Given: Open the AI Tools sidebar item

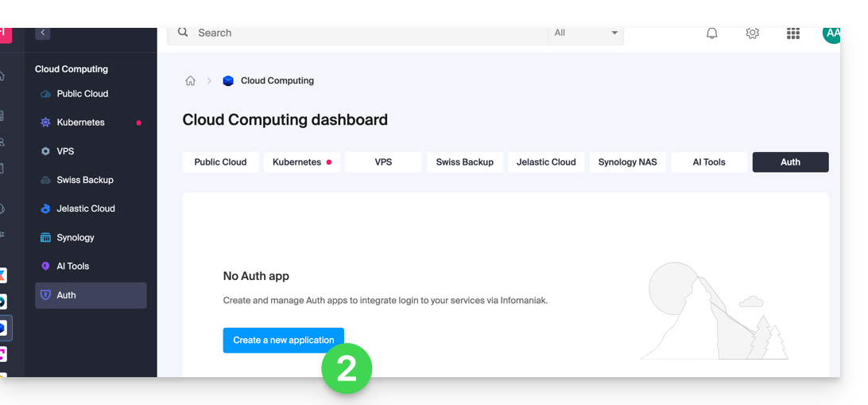Looking at the screenshot, I should click(x=91, y=267).
